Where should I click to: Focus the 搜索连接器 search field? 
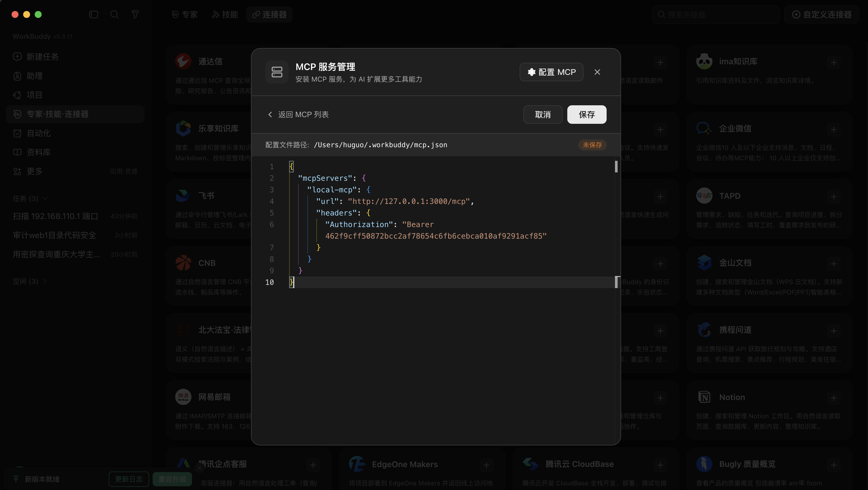coord(716,14)
